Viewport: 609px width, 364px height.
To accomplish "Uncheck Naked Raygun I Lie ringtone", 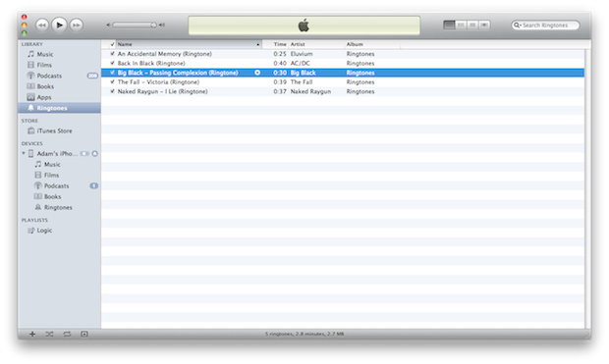I will pos(112,91).
